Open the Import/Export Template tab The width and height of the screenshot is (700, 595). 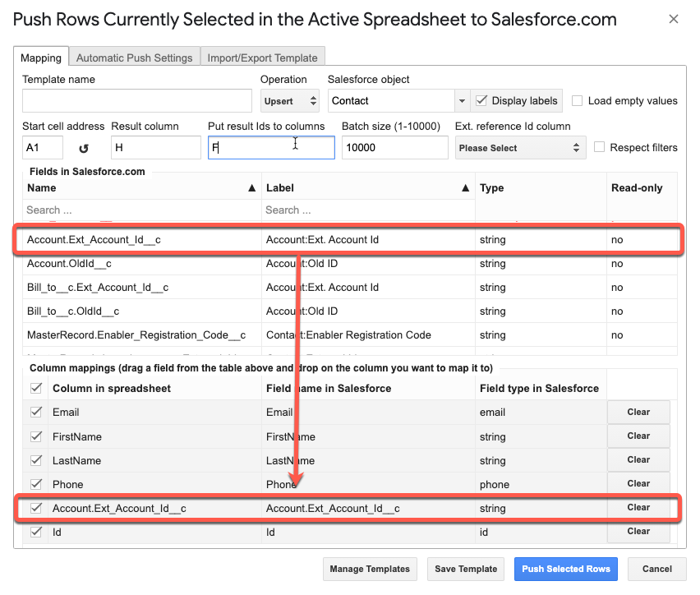tap(263, 58)
